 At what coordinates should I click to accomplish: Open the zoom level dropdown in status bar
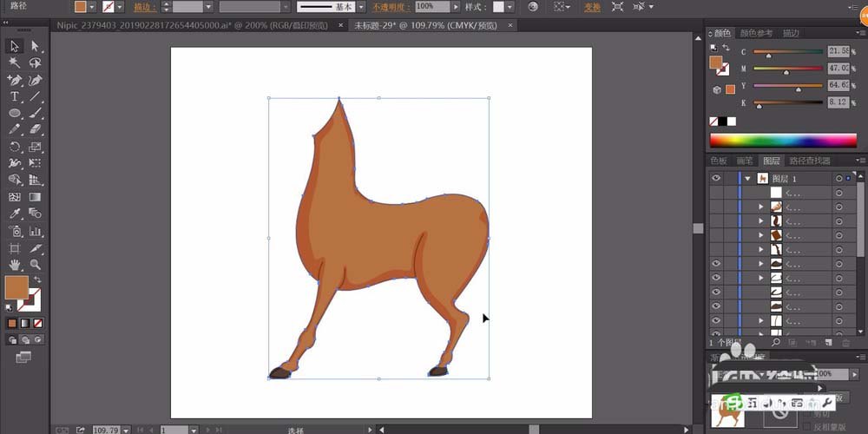127,430
